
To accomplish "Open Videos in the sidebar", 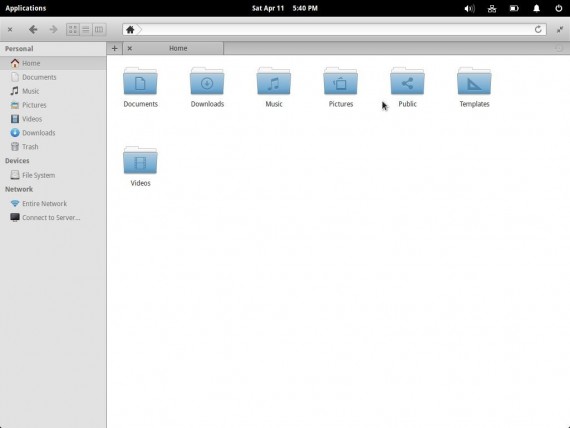I will (53, 119).
